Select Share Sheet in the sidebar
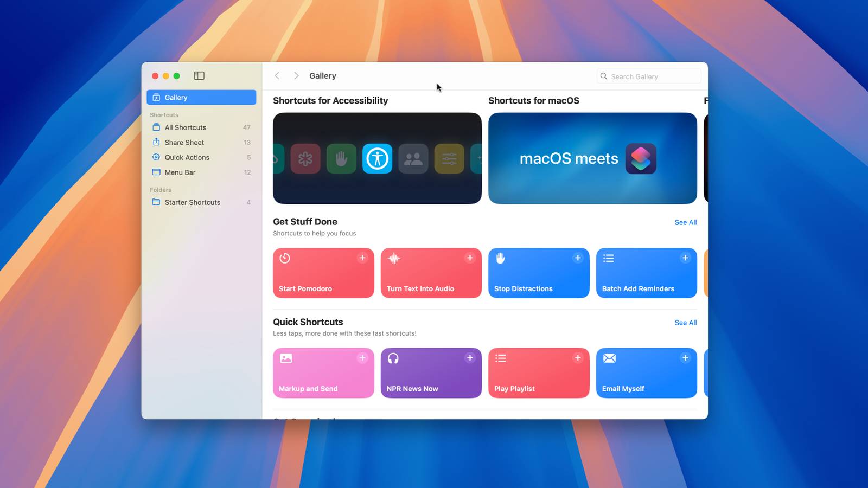Image resolution: width=868 pixels, height=488 pixels. 184,143
